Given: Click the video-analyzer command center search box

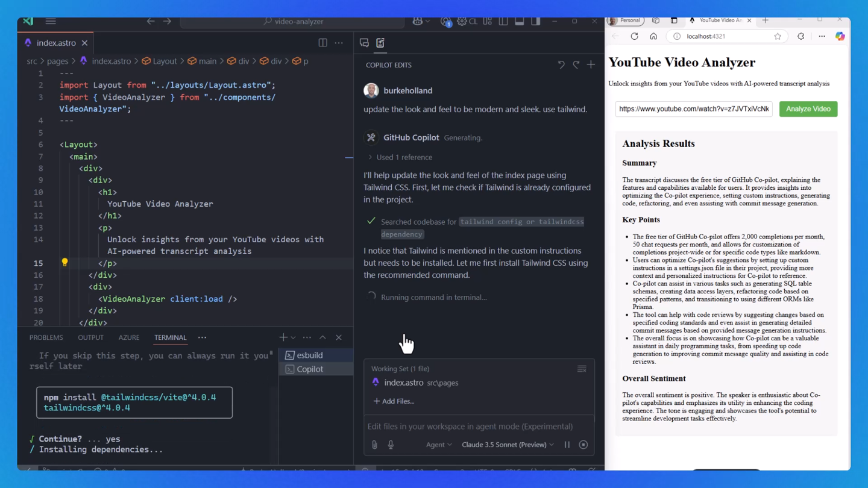Looking at the screenshot, I should click(293, 22).
